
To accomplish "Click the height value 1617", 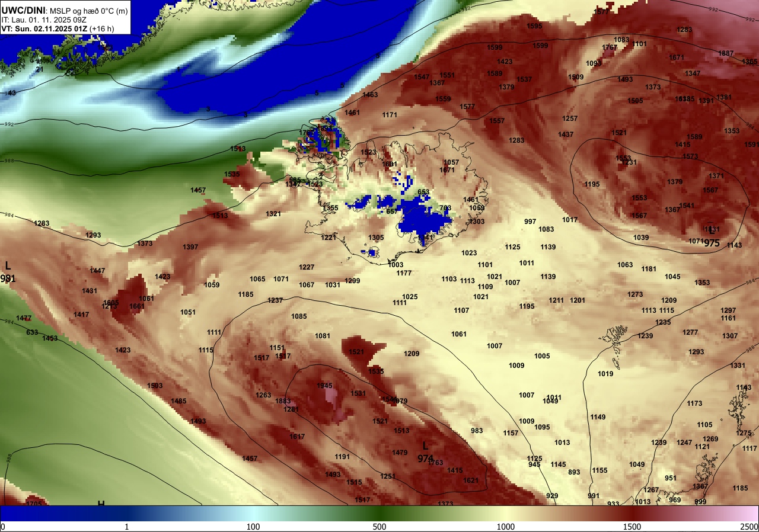I will pos(297,437).
